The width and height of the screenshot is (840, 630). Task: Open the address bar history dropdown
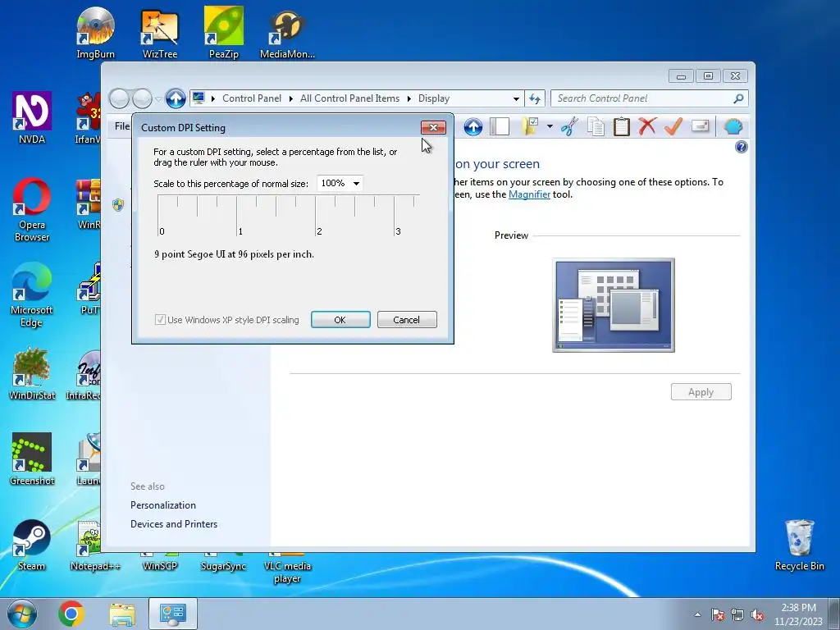tap(516, 98)
